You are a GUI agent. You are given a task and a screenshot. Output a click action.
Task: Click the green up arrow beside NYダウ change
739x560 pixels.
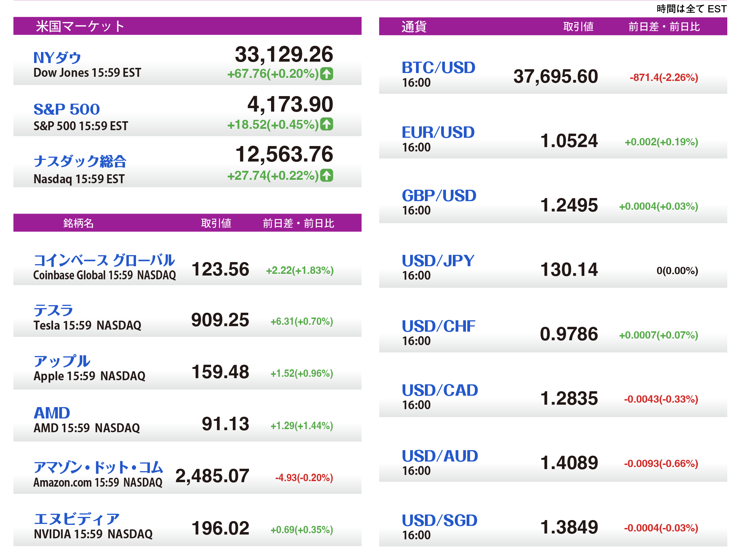click(326, 74)
